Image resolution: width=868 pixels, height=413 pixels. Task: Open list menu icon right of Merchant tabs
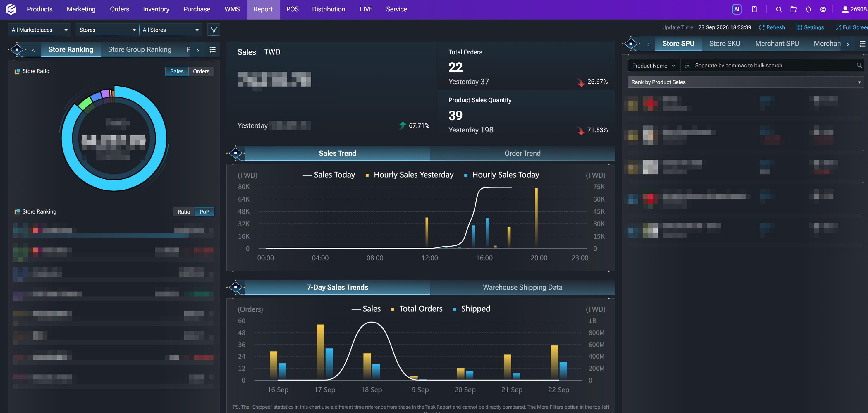(x=863, y=44)
